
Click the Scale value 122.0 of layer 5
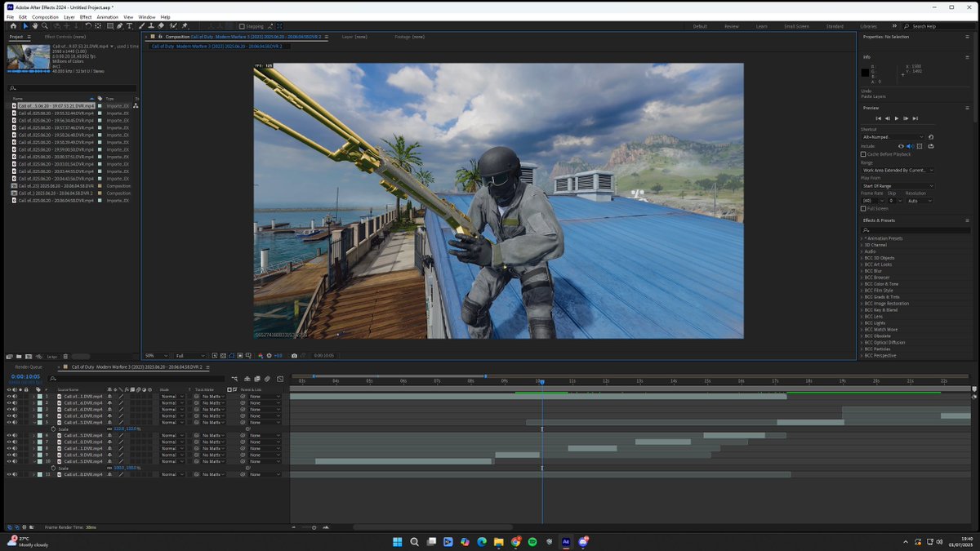[x=118, y=429]
